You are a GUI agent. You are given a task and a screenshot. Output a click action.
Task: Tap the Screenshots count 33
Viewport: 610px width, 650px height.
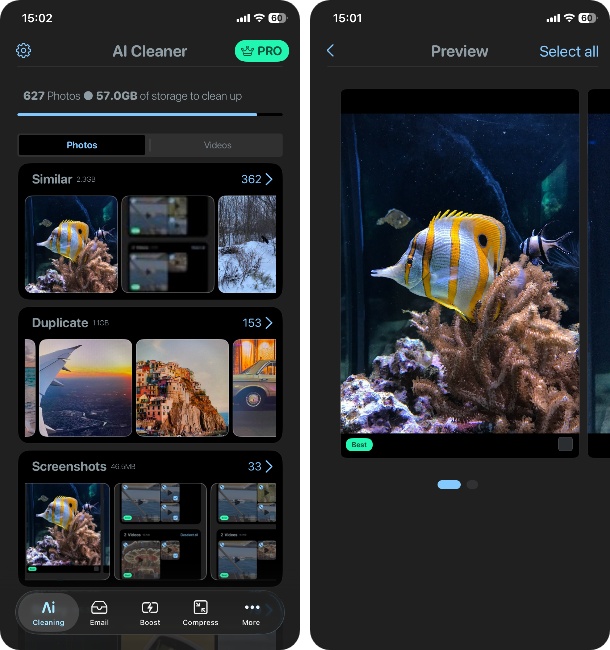[x=254, y=467]
